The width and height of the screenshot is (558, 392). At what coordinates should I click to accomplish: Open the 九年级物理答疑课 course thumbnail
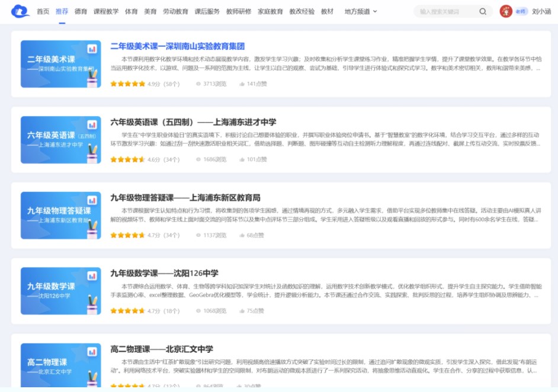(61, 216)
